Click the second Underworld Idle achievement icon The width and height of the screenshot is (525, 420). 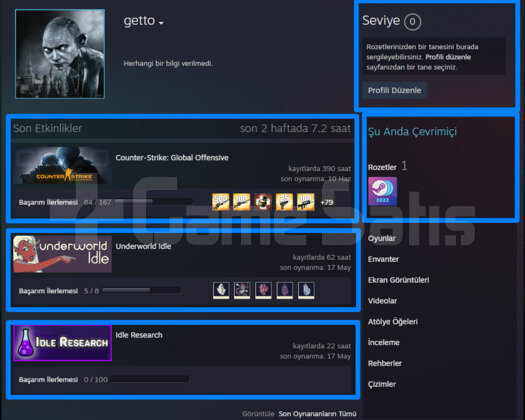coord(242,290)
